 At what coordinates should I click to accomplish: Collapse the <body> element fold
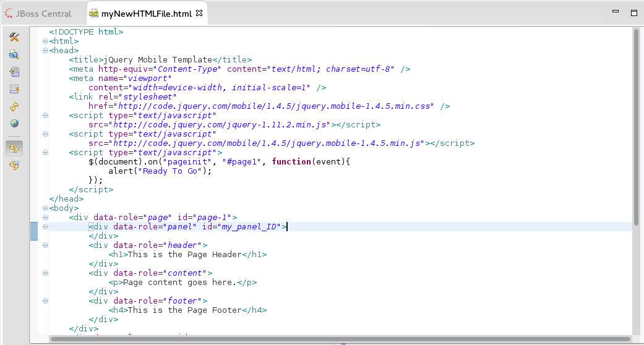[45, 208]
